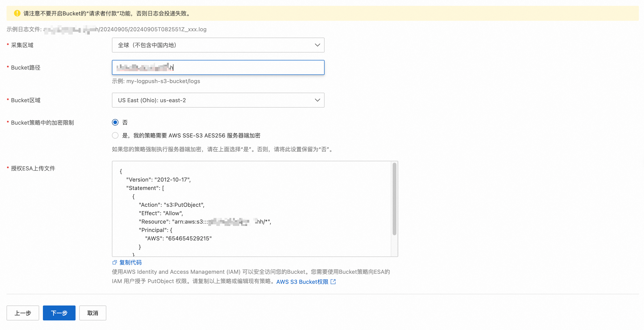
Task: Click 复制代码 link text
Action: pyautogui.click(x=130, y=263)
